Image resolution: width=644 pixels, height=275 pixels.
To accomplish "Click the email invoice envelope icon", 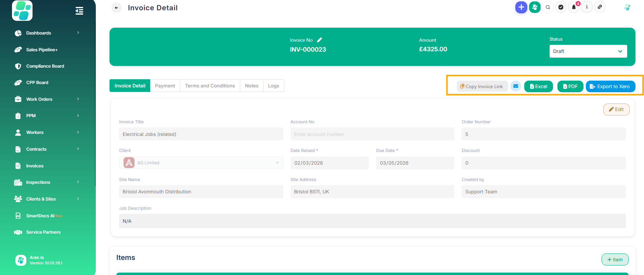I will [516, 86].
